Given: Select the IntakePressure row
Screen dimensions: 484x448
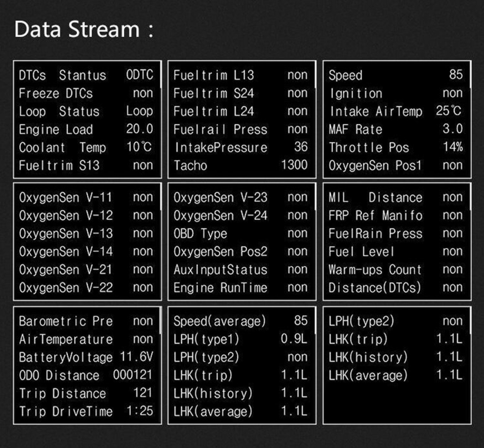Looking at the screenshot, I should point(241,147).
